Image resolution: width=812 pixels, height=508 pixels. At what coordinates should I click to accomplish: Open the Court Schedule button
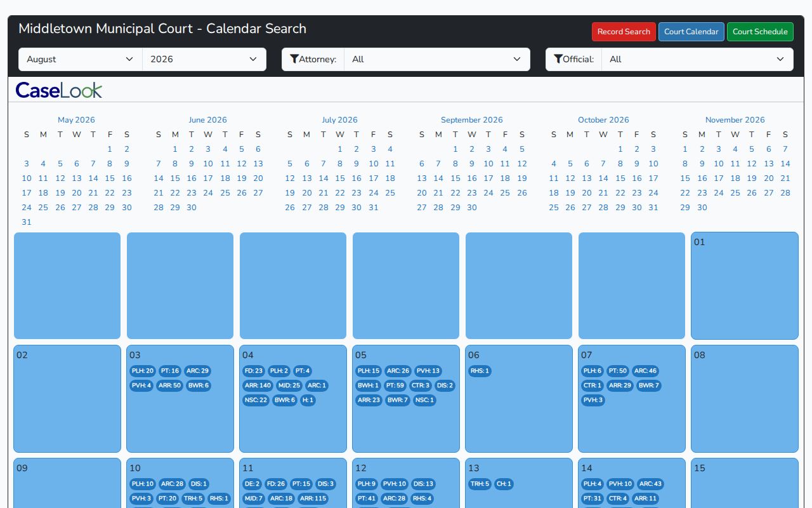point(760,32)
